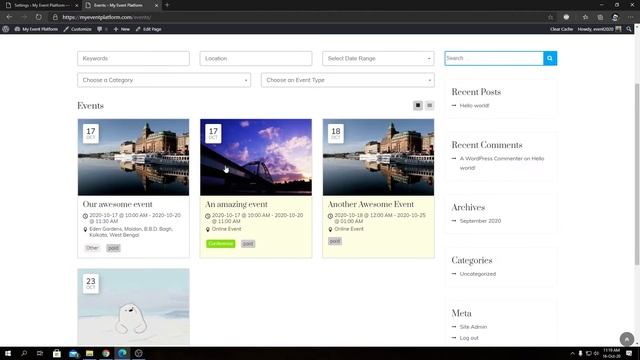Open My Event Platform admin menu

(x=36, y=29)
